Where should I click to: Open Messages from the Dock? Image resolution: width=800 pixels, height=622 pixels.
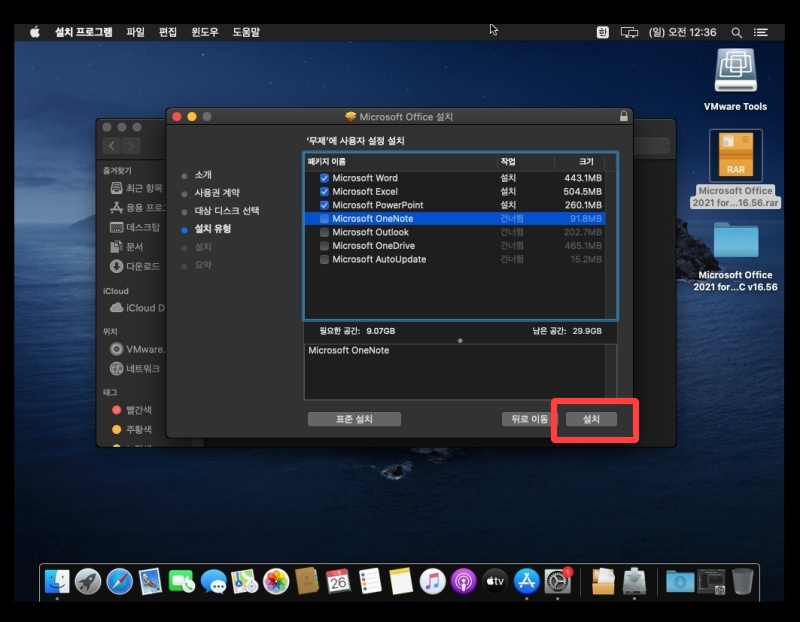coord(213,581)
